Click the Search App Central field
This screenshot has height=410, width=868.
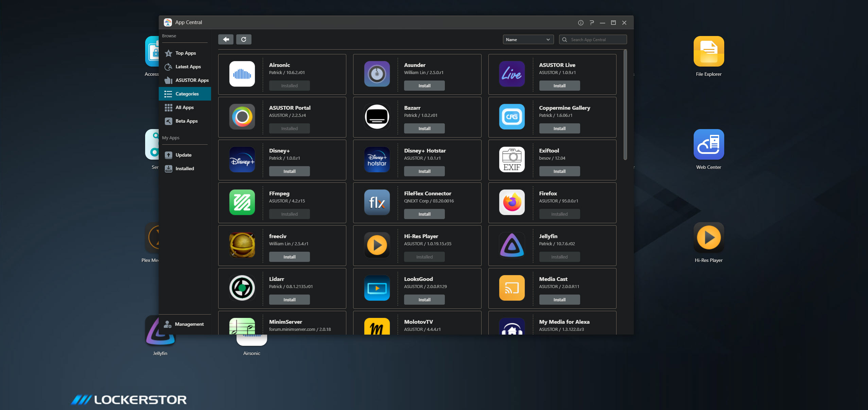click(593, 39)
